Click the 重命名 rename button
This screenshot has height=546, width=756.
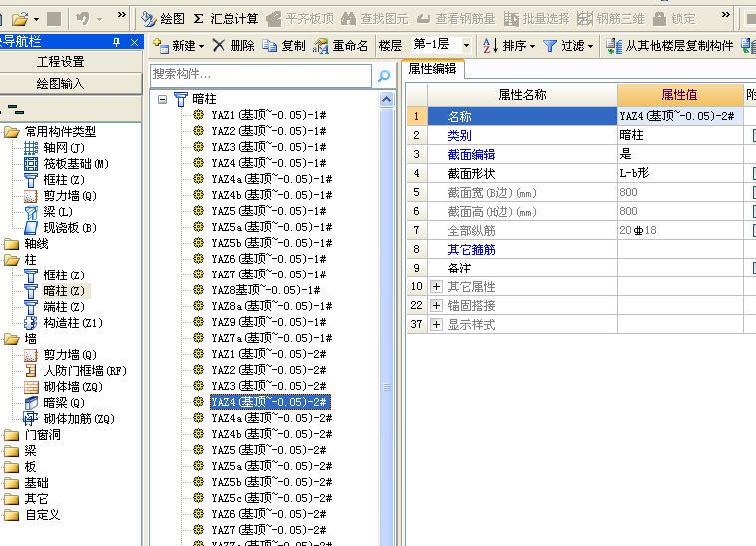click(x=340, y=46)
